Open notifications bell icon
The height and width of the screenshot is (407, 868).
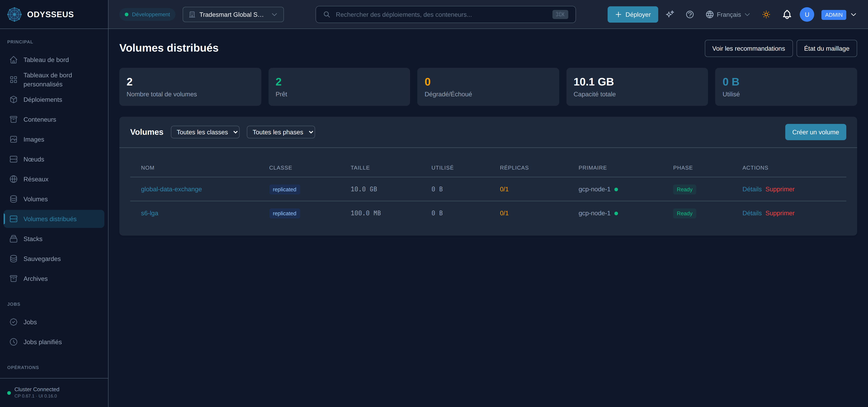point(787,14)
